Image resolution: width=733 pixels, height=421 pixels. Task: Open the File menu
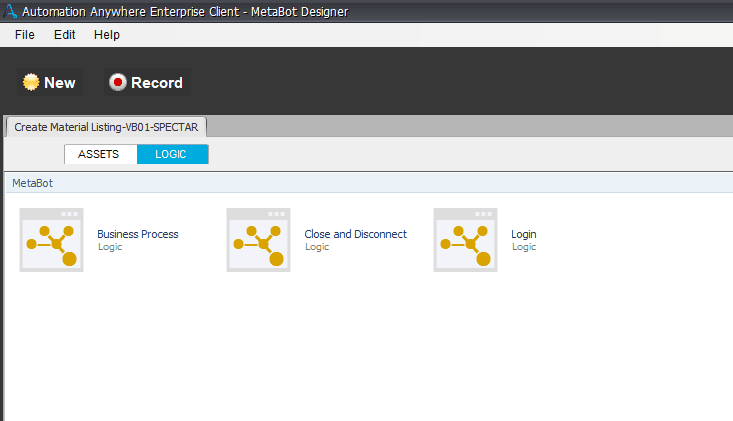pyautogui.click(x=25, y=35)
